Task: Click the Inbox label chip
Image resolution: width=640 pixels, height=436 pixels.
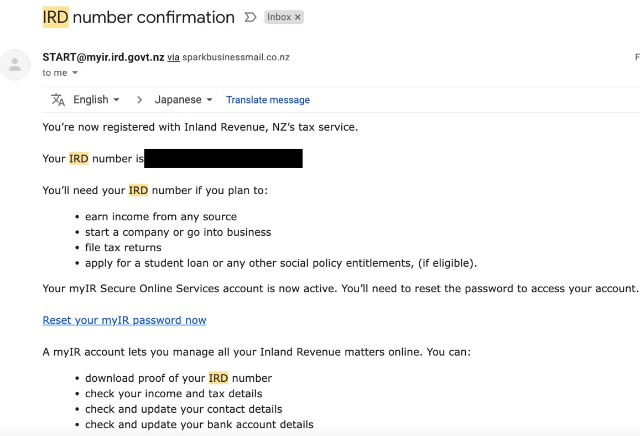Action: (284, 17)
